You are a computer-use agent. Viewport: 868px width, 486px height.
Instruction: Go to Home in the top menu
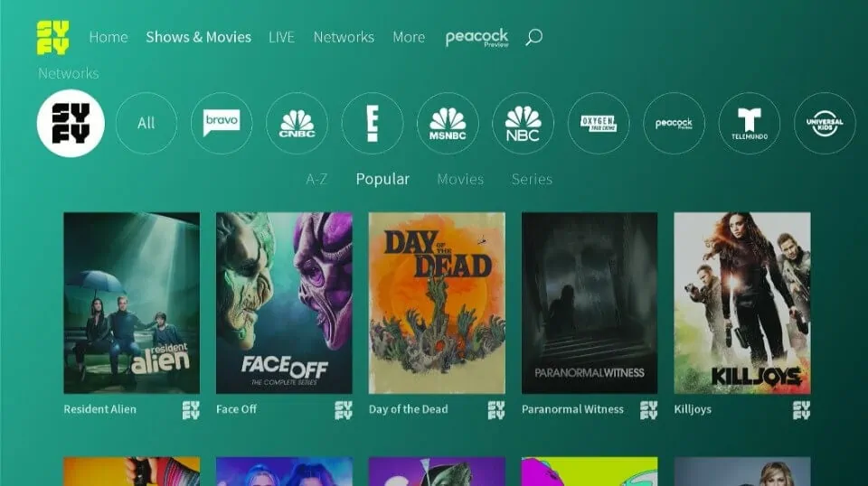[x=108, y=37]
